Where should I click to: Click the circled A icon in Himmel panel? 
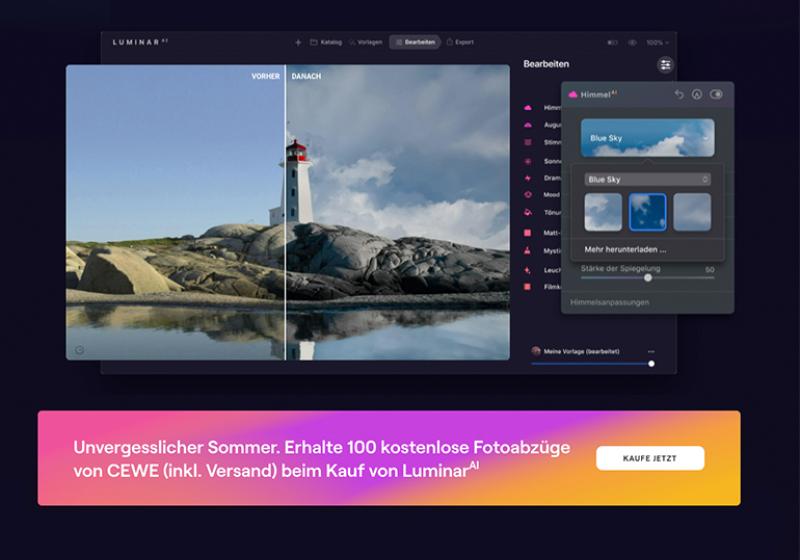point(697,94)
